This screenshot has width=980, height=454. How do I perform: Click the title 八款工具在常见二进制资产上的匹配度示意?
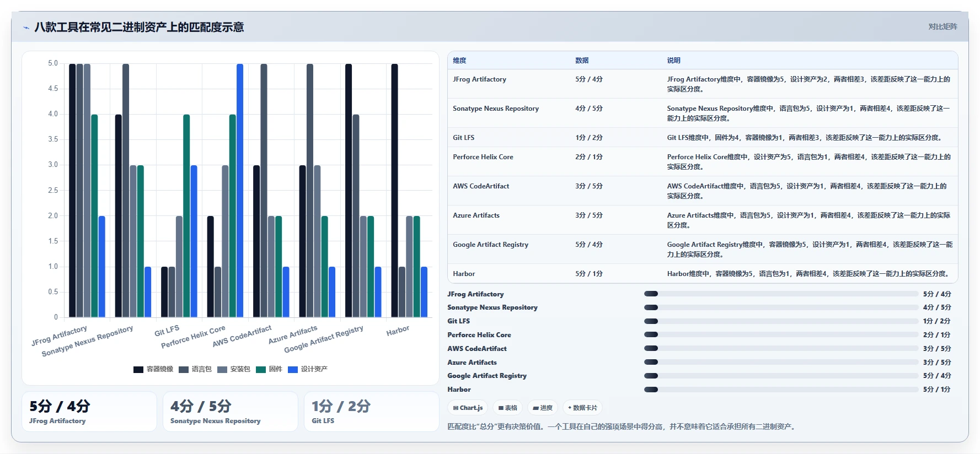(139, 27)
